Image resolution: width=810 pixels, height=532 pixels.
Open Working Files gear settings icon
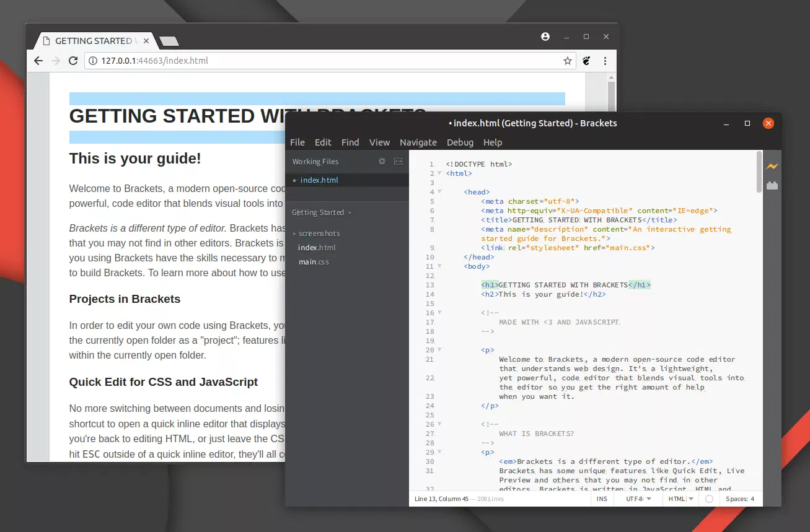tap(382, 161)
